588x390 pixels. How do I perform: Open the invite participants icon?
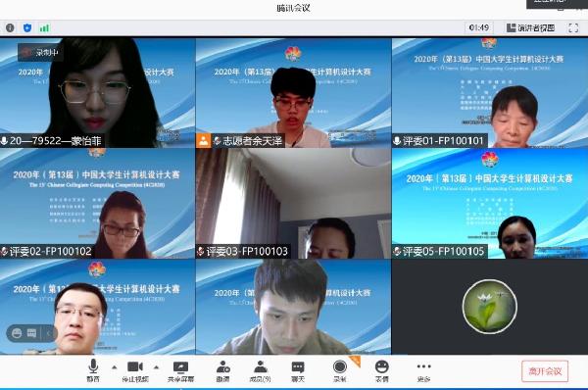click(223, 371)
